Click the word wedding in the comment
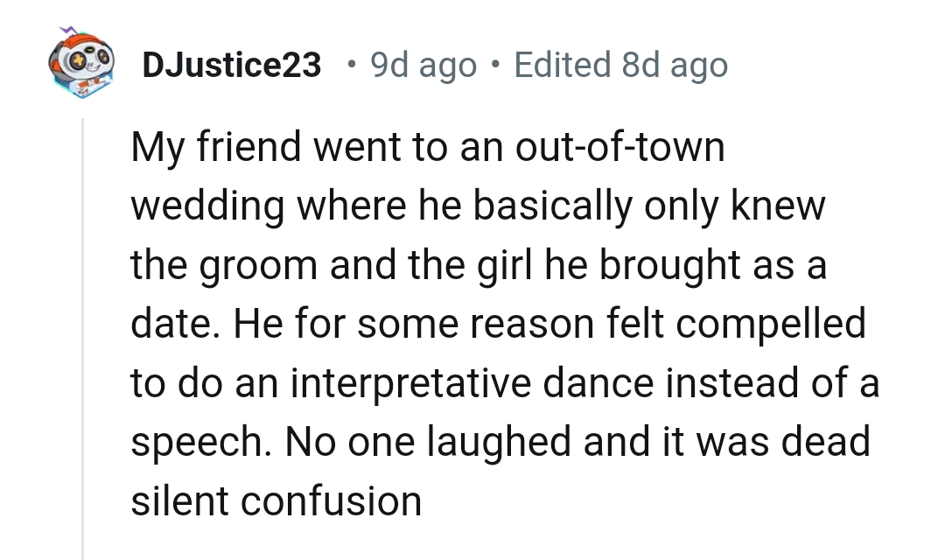945x560 pixels. click(x=211, y=206)
